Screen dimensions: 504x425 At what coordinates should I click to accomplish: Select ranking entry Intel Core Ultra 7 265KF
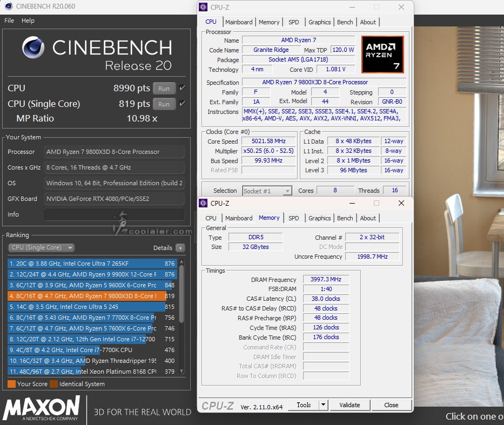click(x=92, y=264)
